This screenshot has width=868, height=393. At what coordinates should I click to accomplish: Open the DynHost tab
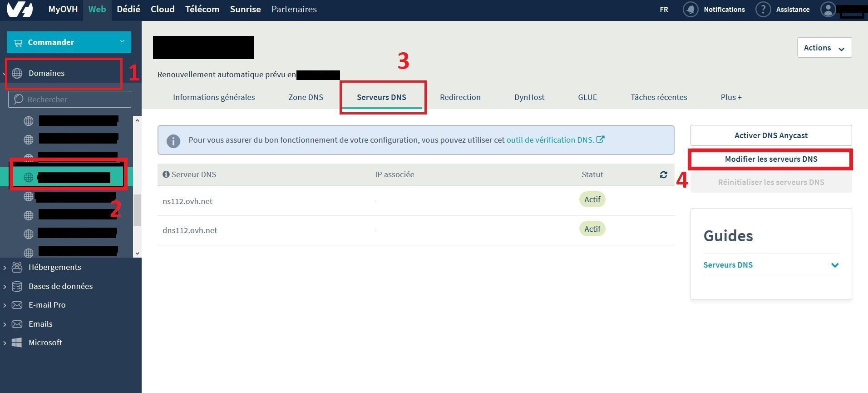(x=529, y=97)
